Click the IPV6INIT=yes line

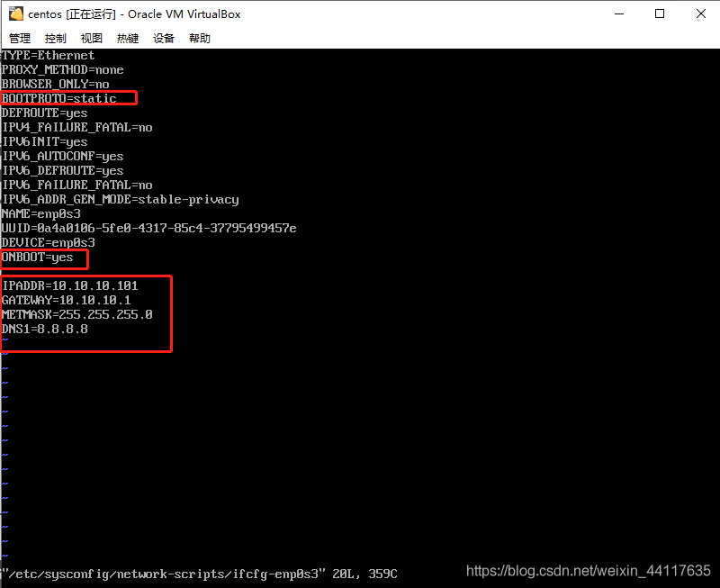coord(44,141)
